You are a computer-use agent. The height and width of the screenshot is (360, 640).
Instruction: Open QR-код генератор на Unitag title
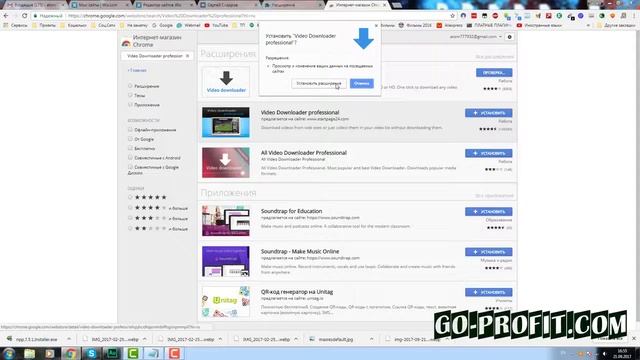pyautogui.click(x=297, y=292)
